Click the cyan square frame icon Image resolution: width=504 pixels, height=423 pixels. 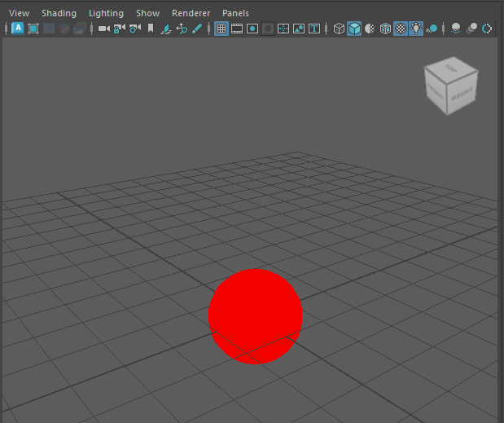click(x=33, y=29)
